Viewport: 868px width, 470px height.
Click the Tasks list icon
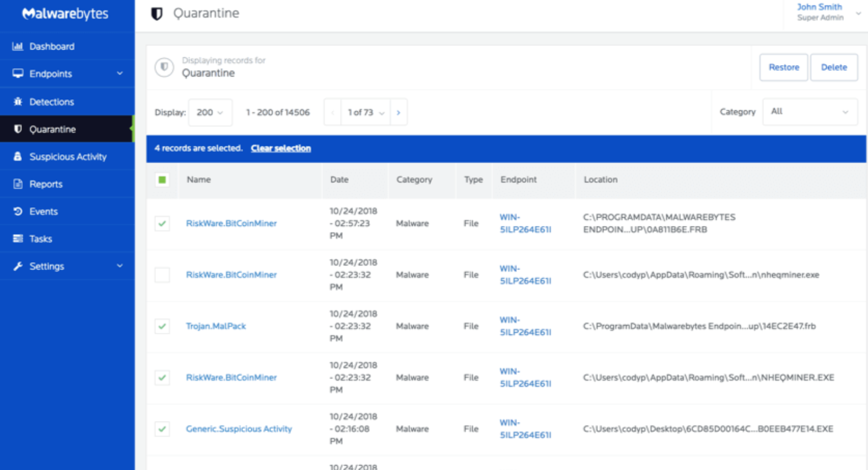[x=18, y=239]
